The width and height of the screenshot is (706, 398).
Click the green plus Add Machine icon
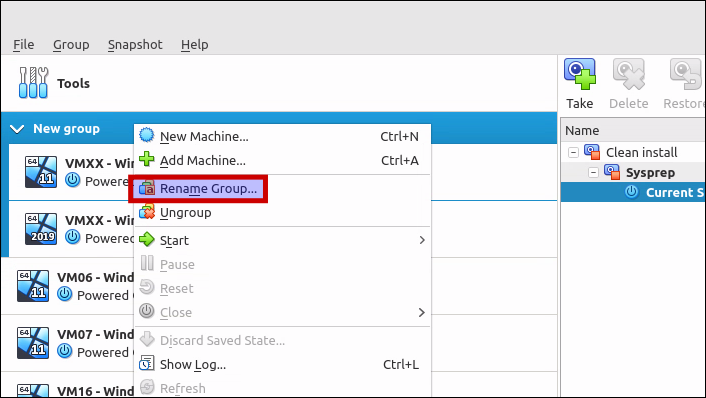[x=147, y=159]
